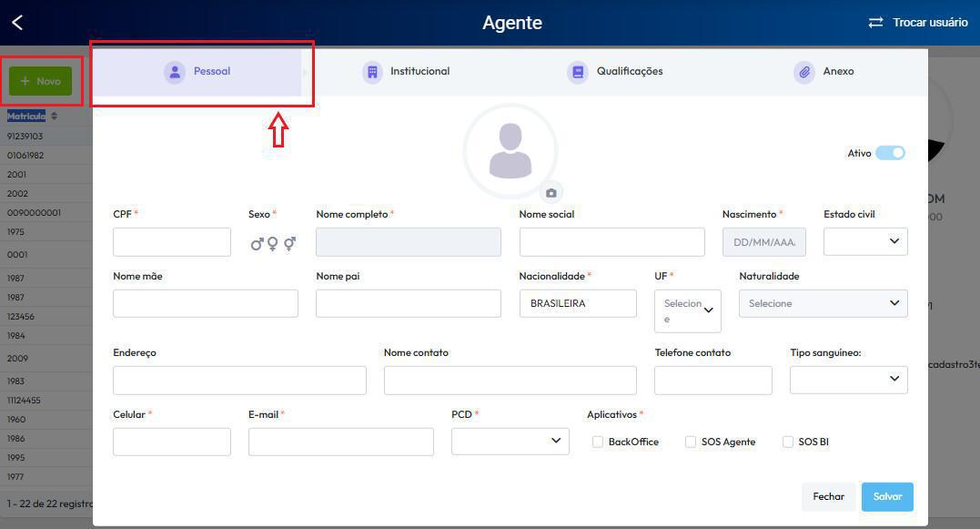
Task: Focus the Endereço field
Action: [239, 381]
